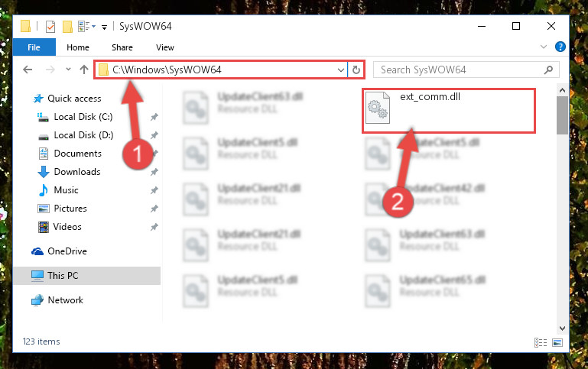
Task: Click the Up one level arrow
Action: (84, 70)
